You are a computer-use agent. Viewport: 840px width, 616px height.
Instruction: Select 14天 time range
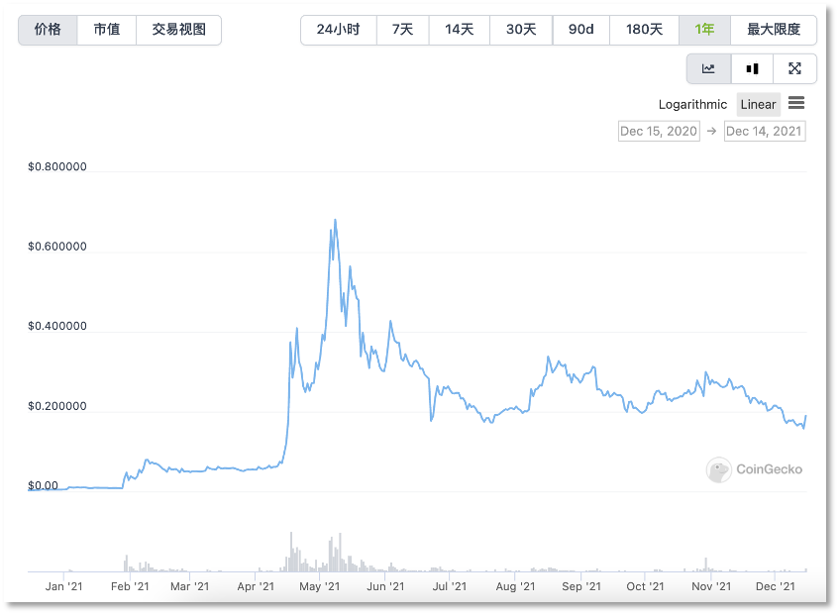[x=459, y=30]
